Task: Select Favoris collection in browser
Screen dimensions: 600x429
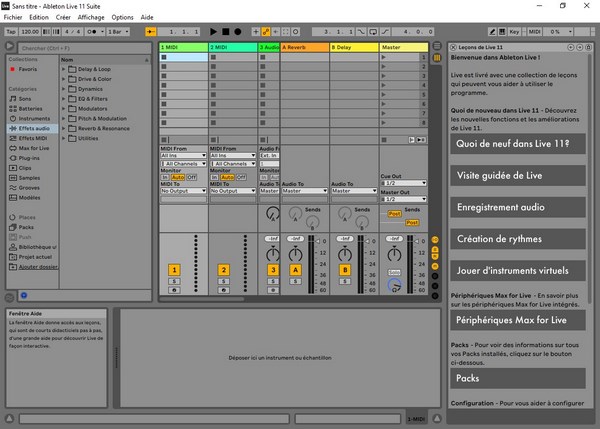Action: (x=28, y=69)
